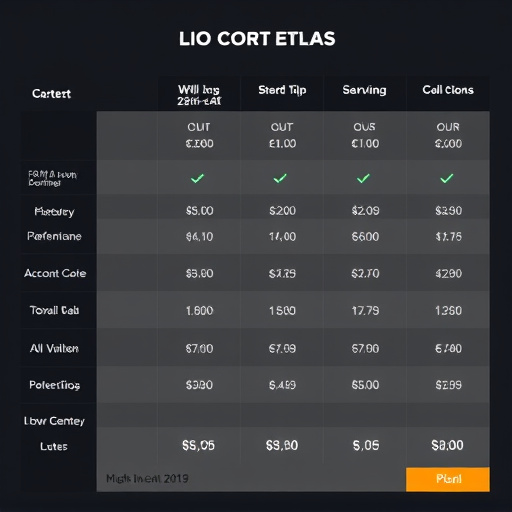Open the All Vuiten row label

coord(54,348)
